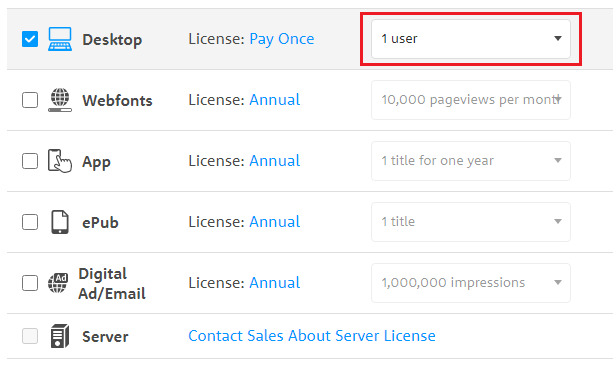This screenshot has width=613, height=377.
Task: Enable the Webfonts license checkbox
Action: tap(30, 100)
